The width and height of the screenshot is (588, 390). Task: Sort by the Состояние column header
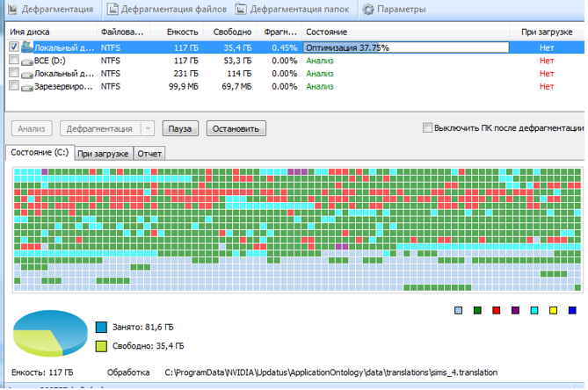point(406,32)
